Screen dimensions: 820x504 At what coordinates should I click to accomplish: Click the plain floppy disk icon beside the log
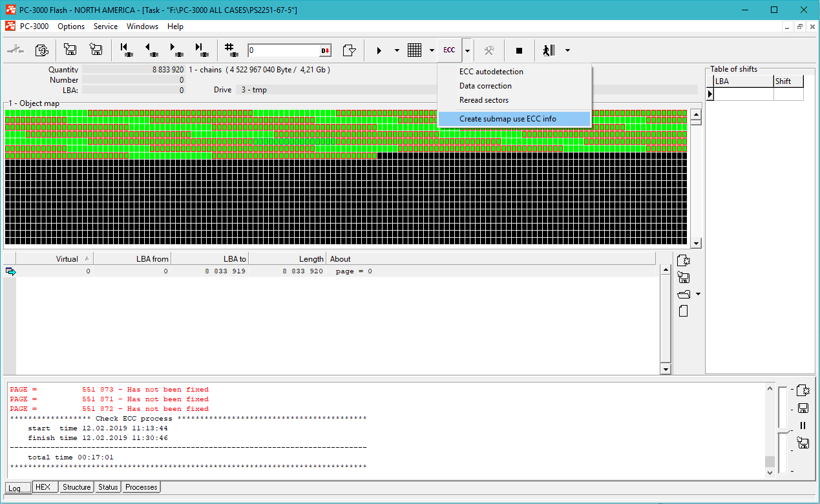click(803, 408)
